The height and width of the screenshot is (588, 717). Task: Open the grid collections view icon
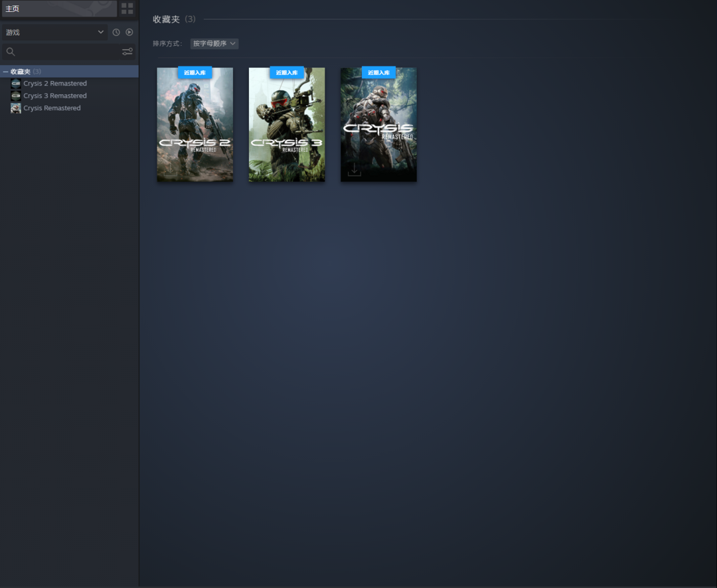[x=127, y=9]
